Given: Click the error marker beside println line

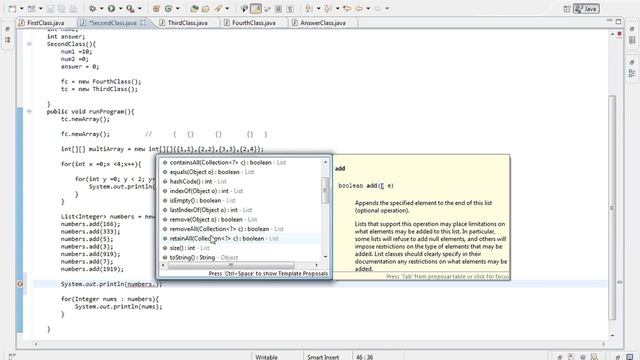Looking at the screenshot, I should coord(20,284).
